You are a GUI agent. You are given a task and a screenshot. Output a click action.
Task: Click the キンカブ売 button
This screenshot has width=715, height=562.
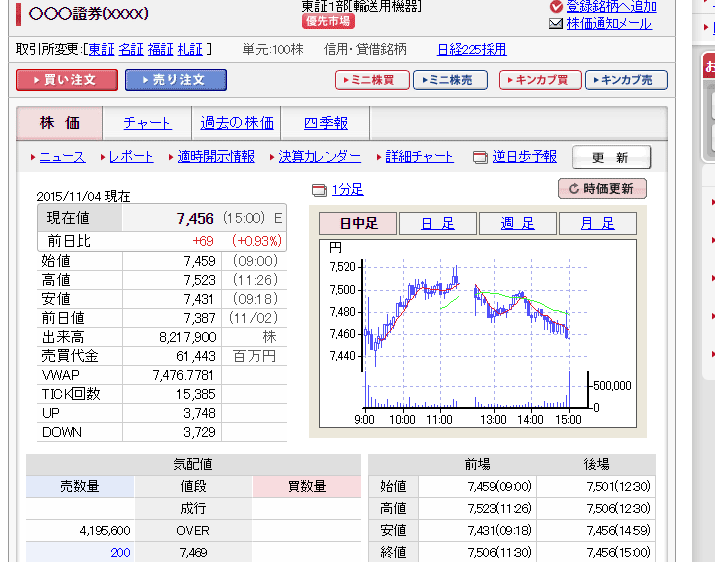[625, 80]
